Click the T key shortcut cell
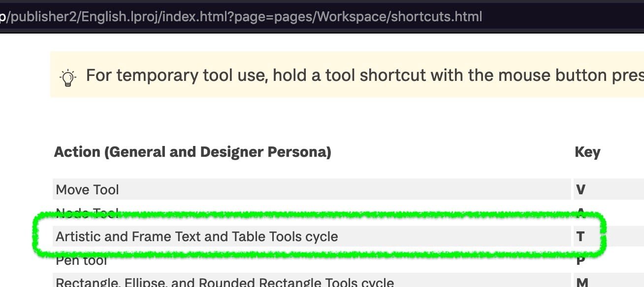Viewport: 644px width, 287px height. 581,237
